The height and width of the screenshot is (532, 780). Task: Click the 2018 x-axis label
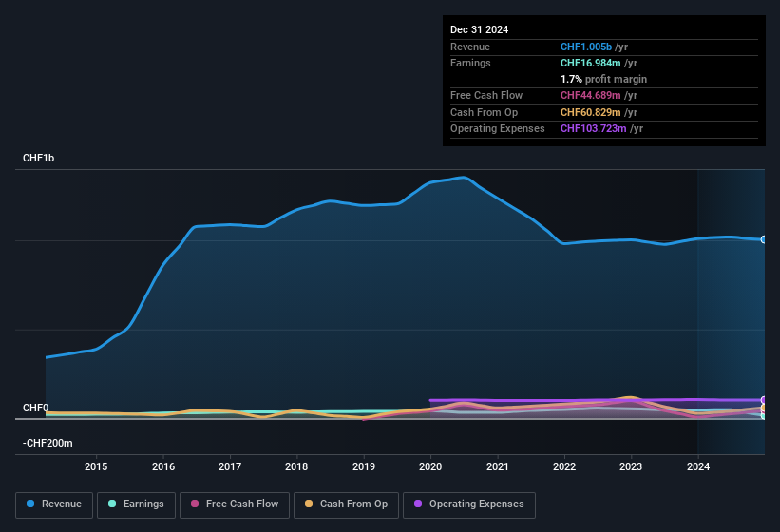(x=296, y=466)
